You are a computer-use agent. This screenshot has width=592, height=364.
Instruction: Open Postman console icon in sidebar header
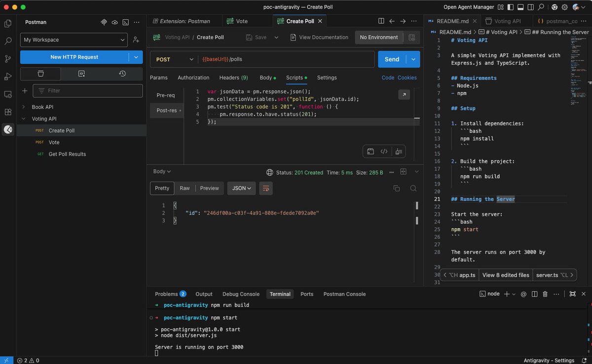126,22
